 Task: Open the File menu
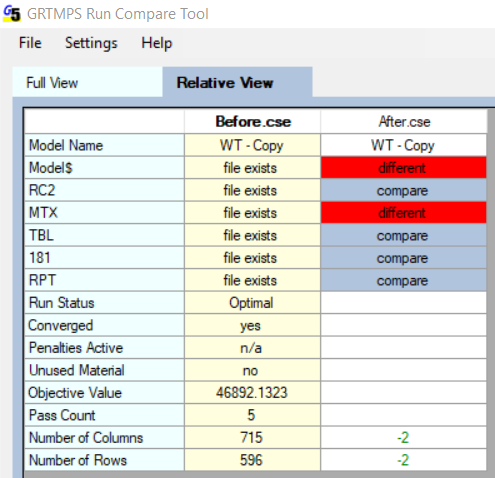click(x=30, y=43)
